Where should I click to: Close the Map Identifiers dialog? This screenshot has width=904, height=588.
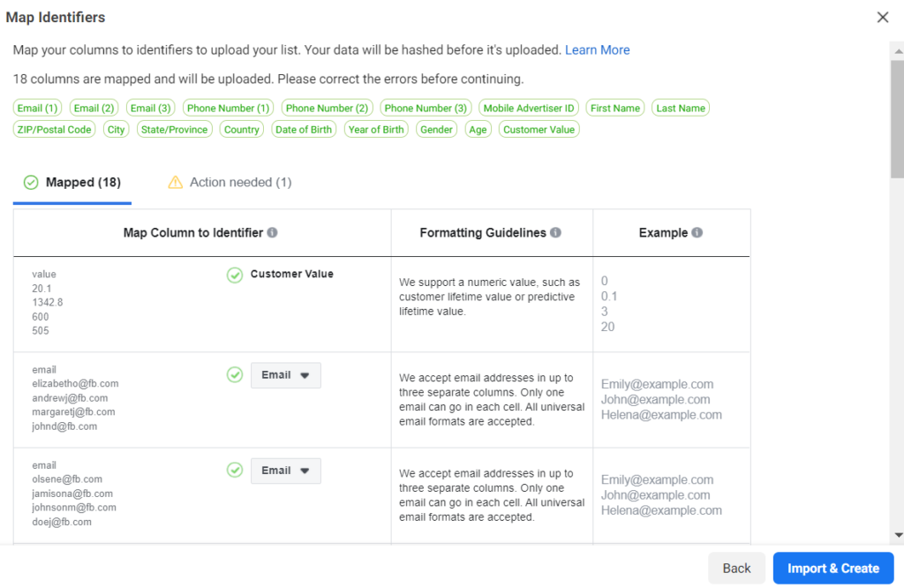(883, 17)
